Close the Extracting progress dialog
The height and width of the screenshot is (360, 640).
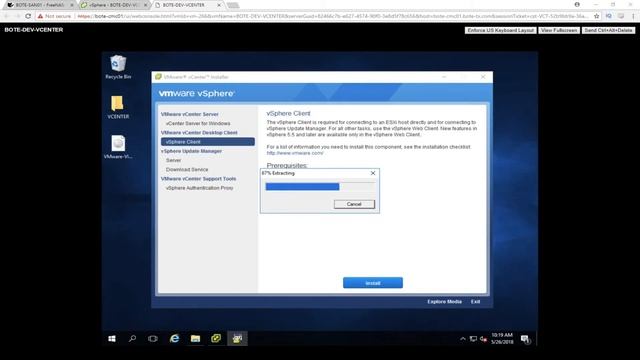click(373, 173)
